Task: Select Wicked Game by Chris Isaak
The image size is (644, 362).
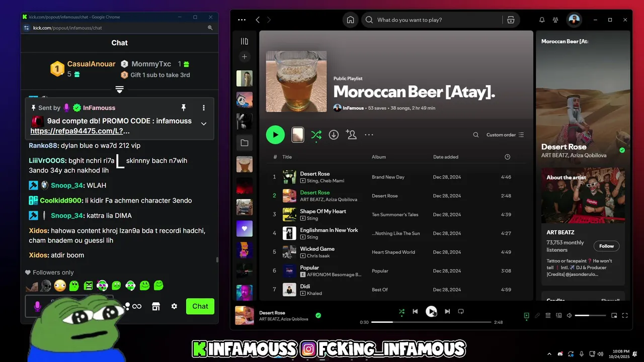Action: click(395, 252)
